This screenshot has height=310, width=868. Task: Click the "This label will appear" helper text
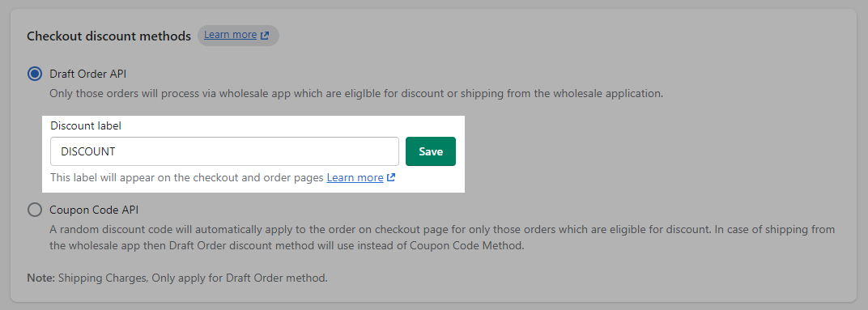pyautogui.click(x=187, y=178)
